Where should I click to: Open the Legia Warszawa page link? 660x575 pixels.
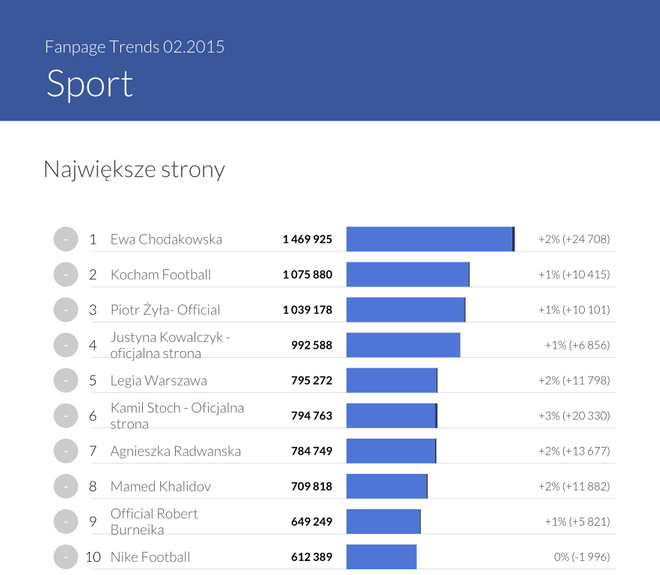click(158, 380)
